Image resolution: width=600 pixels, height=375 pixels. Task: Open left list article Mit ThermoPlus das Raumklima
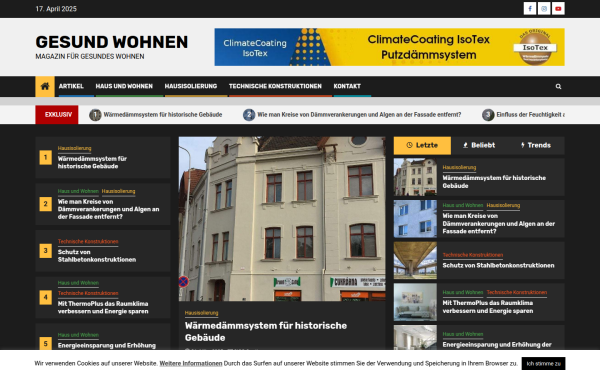pos(103,307)
